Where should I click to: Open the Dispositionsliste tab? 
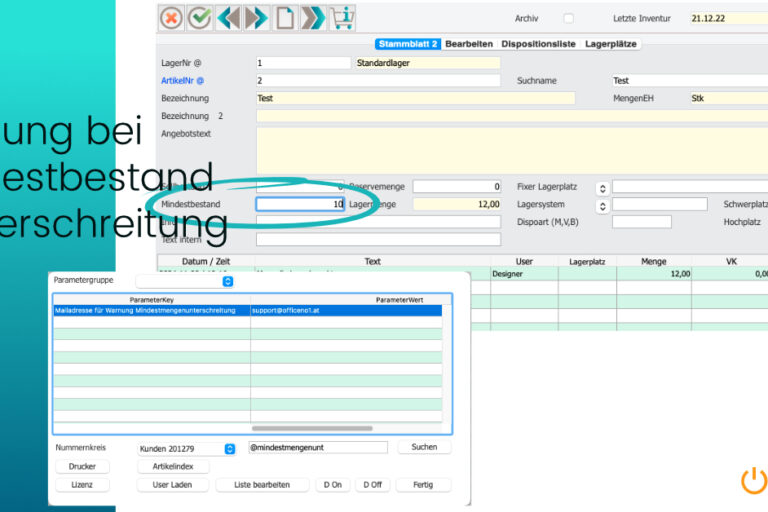click(540, 44)
